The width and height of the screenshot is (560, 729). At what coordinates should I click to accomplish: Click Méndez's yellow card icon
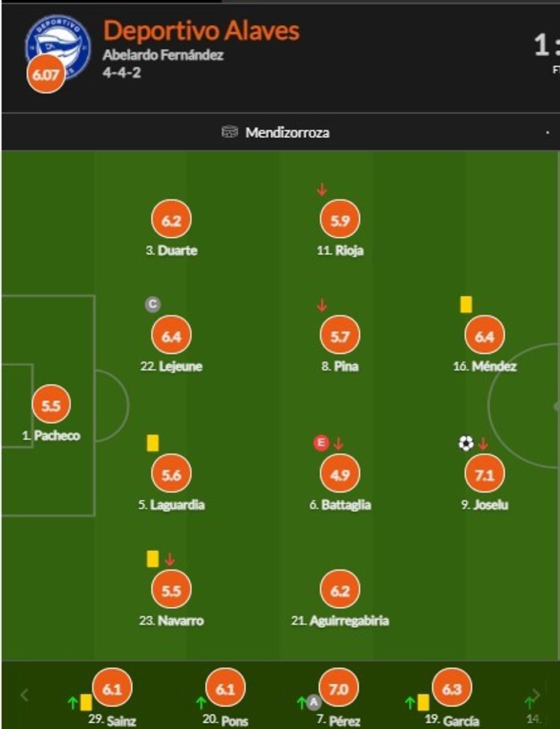pos(466,304)
